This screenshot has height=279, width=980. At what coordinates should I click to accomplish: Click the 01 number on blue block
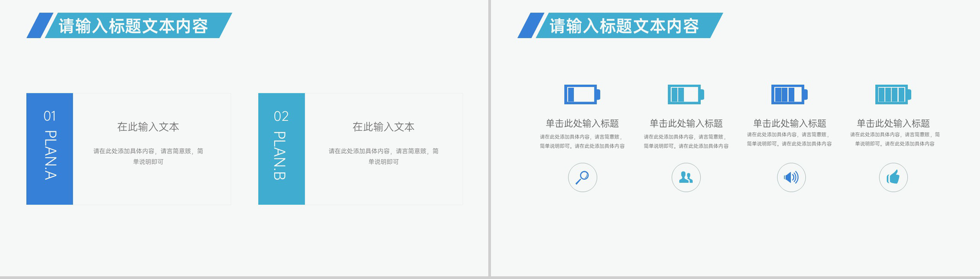click(50, 116)
